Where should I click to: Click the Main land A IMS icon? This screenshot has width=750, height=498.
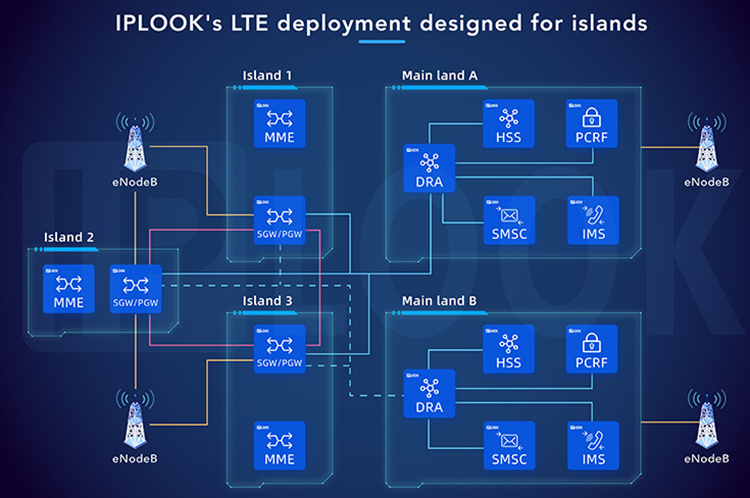tap(593, 220)
